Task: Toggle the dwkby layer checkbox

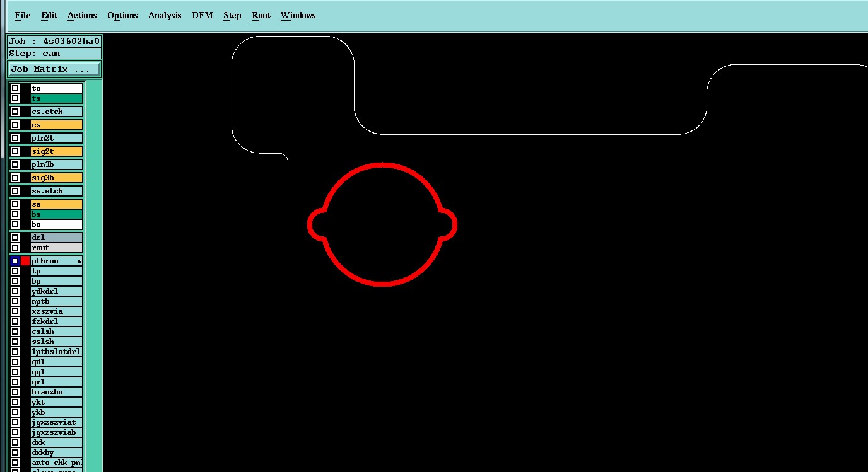Action: pos(15,452)
